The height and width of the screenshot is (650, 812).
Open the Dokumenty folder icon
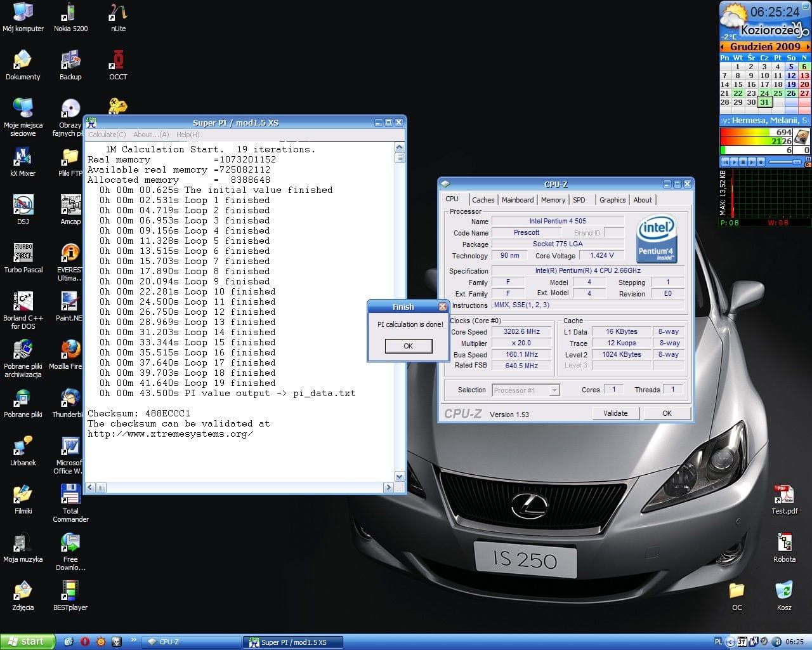(23, 66)
